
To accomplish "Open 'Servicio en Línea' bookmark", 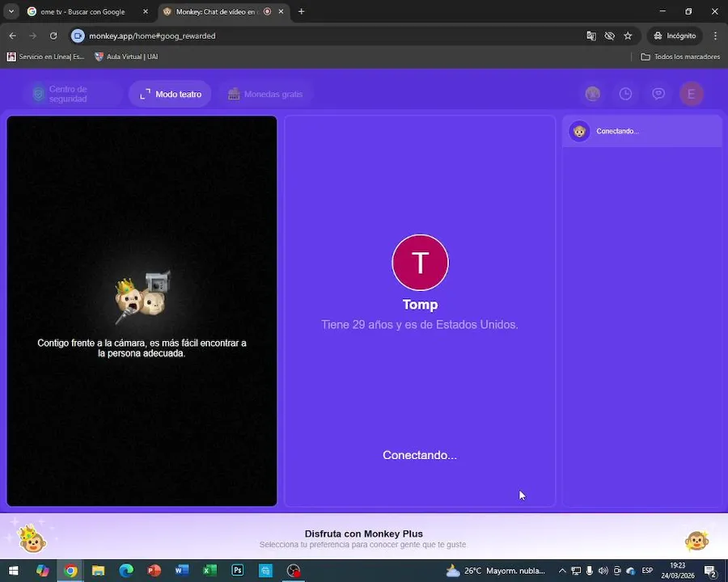I will click(x=45, y=57).
